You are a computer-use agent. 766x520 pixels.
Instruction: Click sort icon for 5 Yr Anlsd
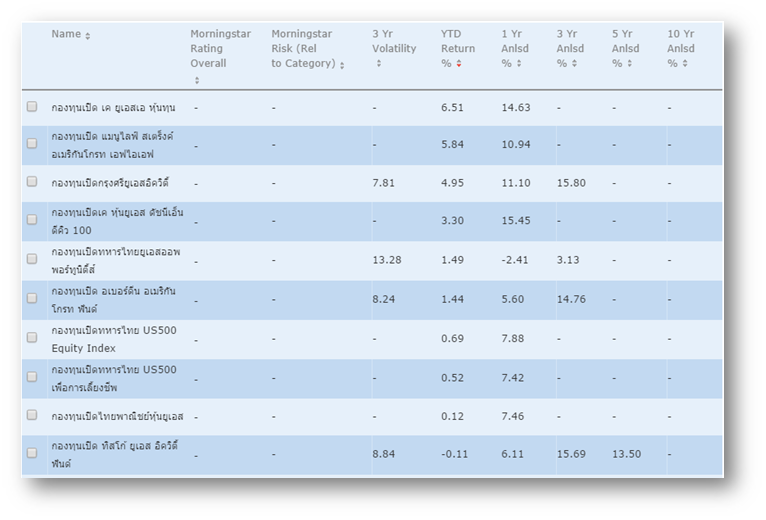click(629, 64)
